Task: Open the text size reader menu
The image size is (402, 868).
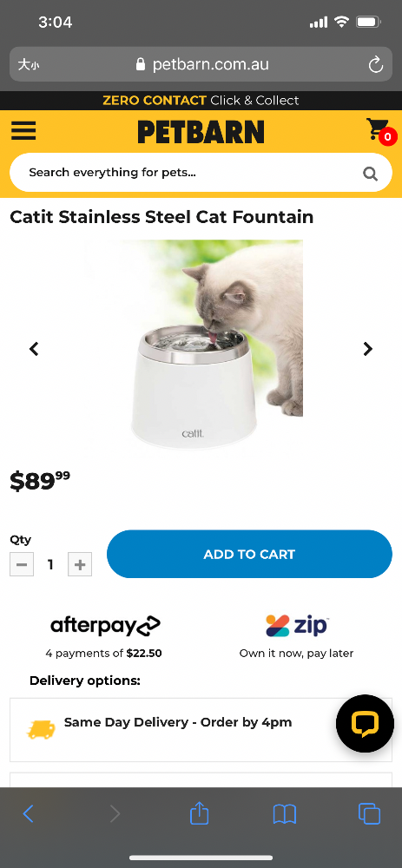Action: point(29,65)
